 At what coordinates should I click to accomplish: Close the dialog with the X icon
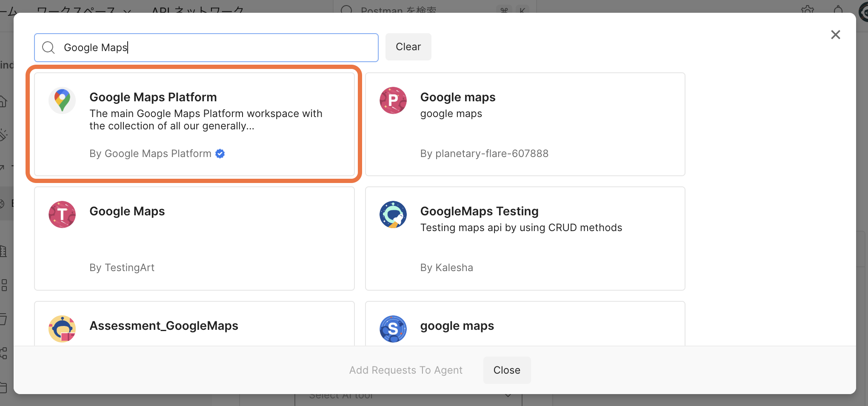click(x=835, y=34)
